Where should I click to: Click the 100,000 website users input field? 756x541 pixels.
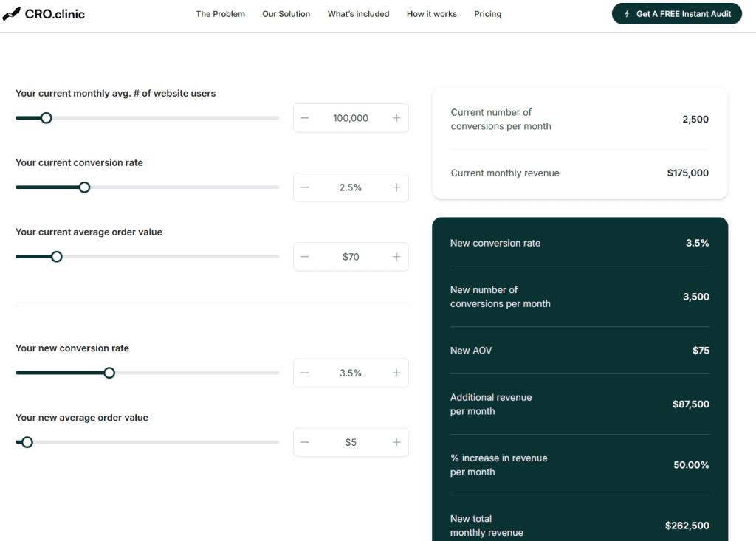351,118
